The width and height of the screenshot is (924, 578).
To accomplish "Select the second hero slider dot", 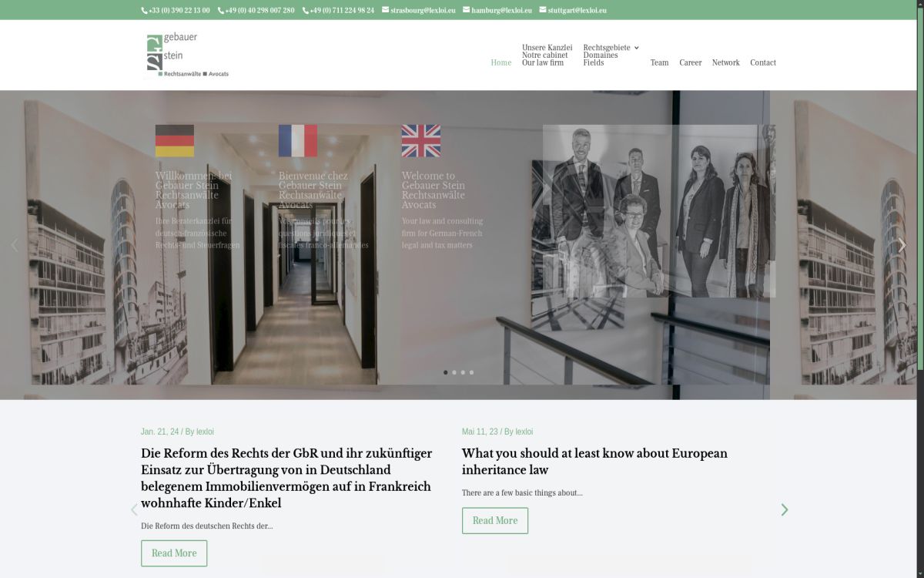I will (454, 372).
